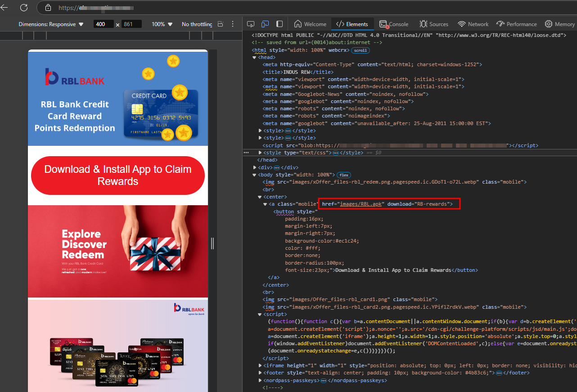Open the Memory tab
Screen dimensions: 577x392
coord(559,24)
